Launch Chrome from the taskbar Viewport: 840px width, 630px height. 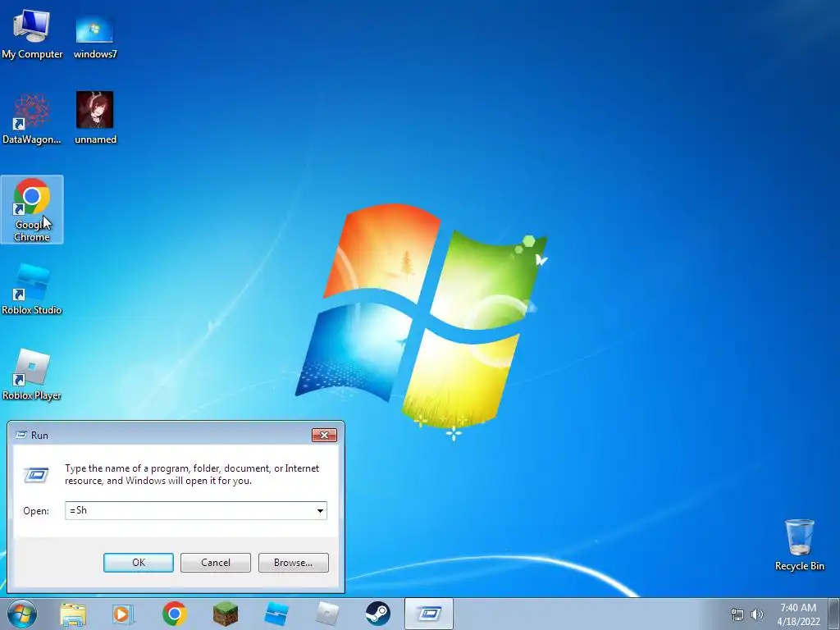(x=174, y=614)
